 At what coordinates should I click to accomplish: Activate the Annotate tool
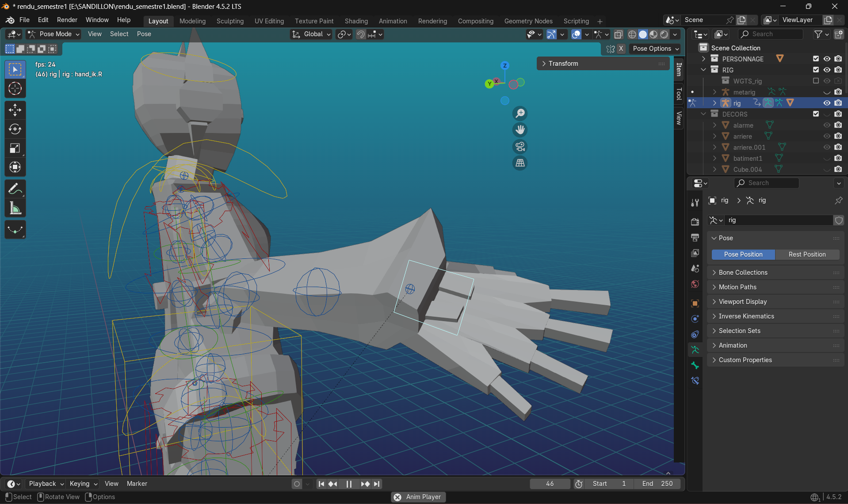[x=15, y=189]
